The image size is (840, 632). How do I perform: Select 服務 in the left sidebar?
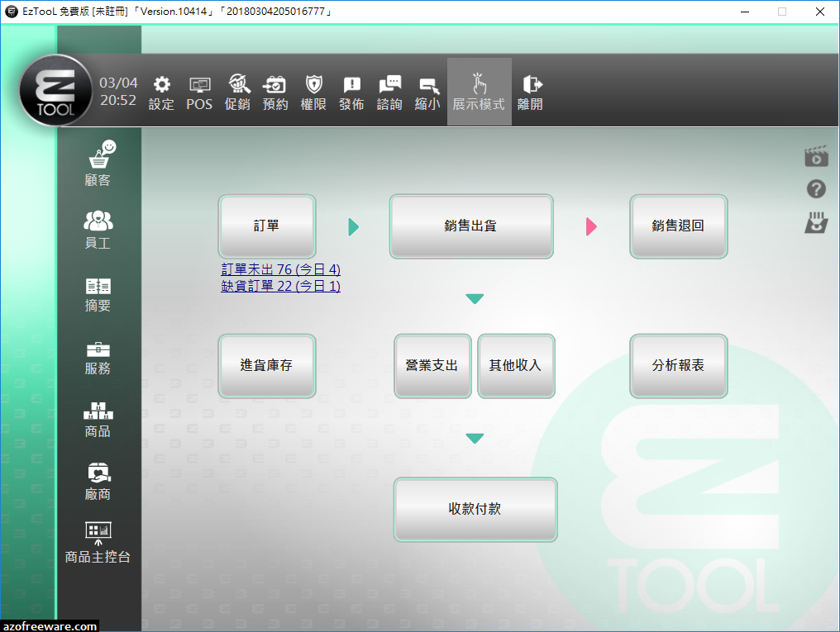pyautogui.click(x=98, y=357)
